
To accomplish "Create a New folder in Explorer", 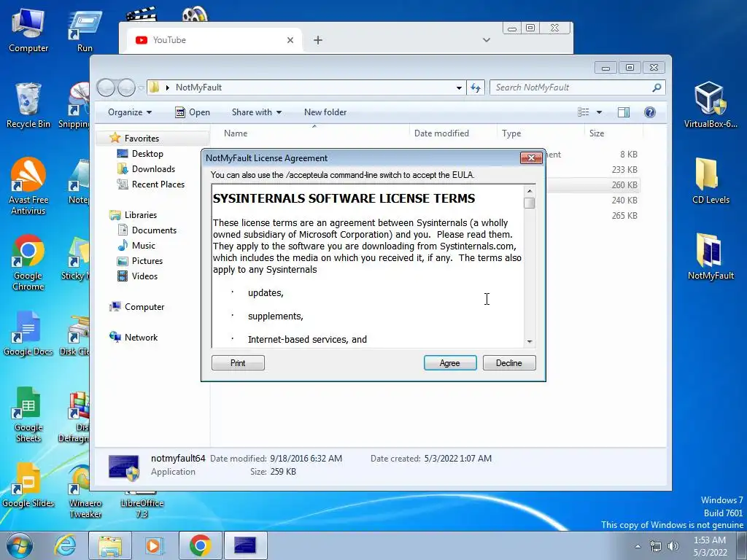I will (x=325, y=112).
